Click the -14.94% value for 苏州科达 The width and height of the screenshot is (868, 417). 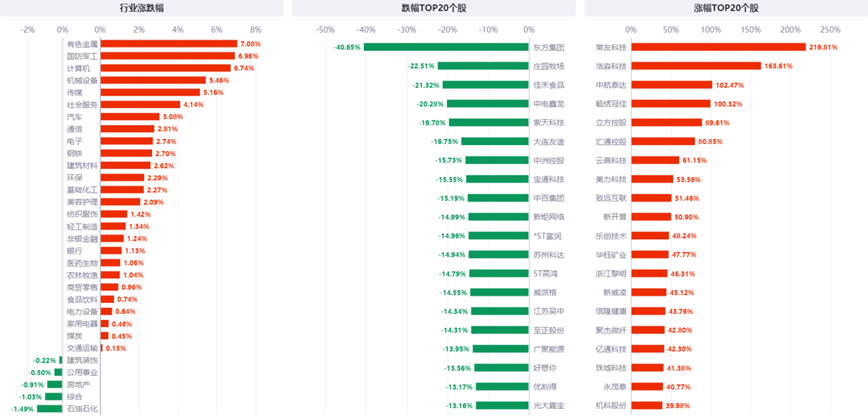452,254
